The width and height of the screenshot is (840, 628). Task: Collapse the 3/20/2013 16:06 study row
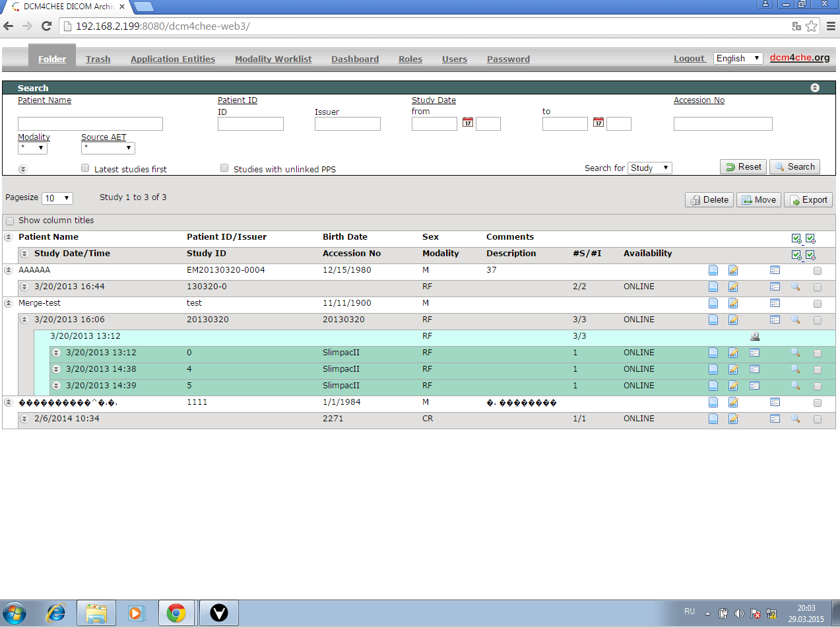point(24,320)
